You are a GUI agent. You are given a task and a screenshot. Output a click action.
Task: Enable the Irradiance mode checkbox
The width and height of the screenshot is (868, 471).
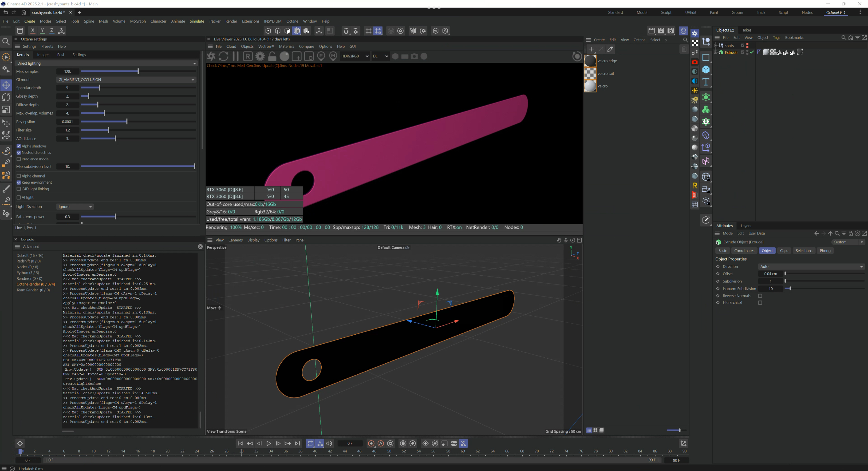point(19,159)
